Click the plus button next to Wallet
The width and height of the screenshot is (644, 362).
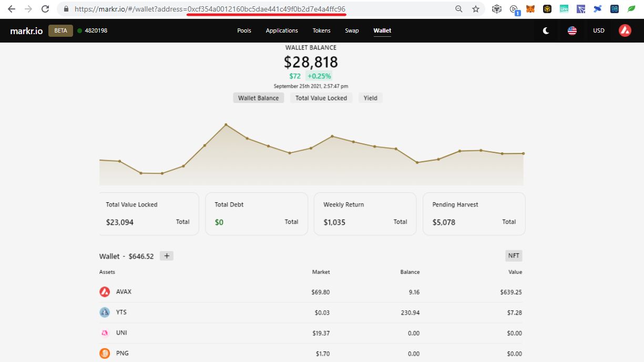167,256
